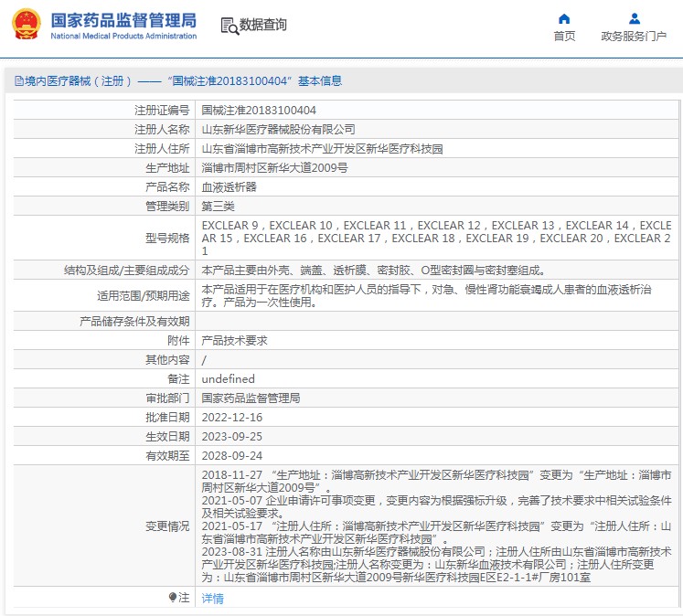The width and height of the screenshot is (683, 616).
Task: Select the 2021-05-17 change record entry
Action: coord(436,533)
